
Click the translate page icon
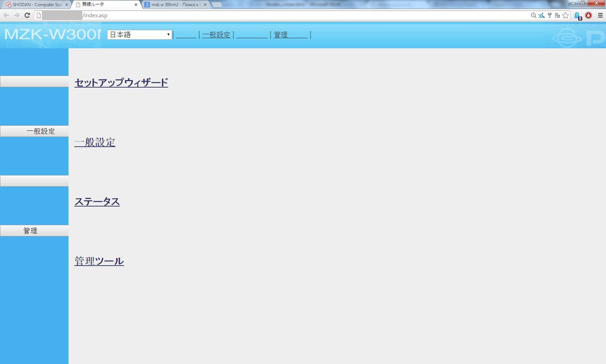point(557,15)
